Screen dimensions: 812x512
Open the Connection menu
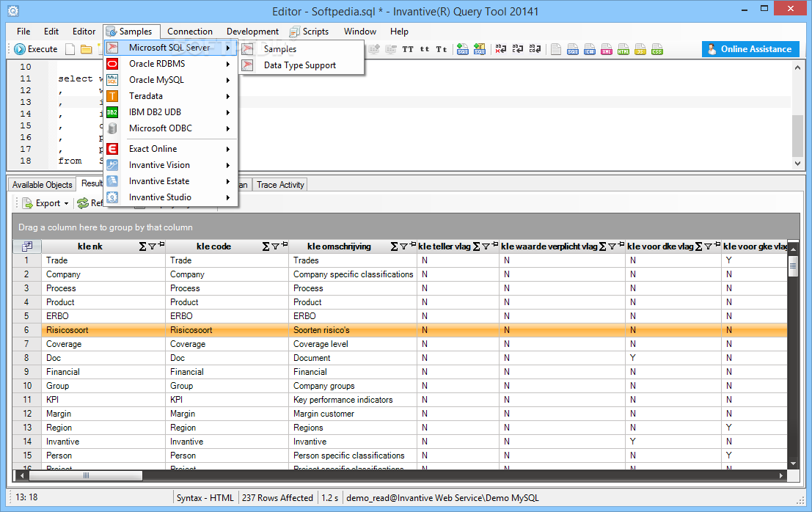189,32
